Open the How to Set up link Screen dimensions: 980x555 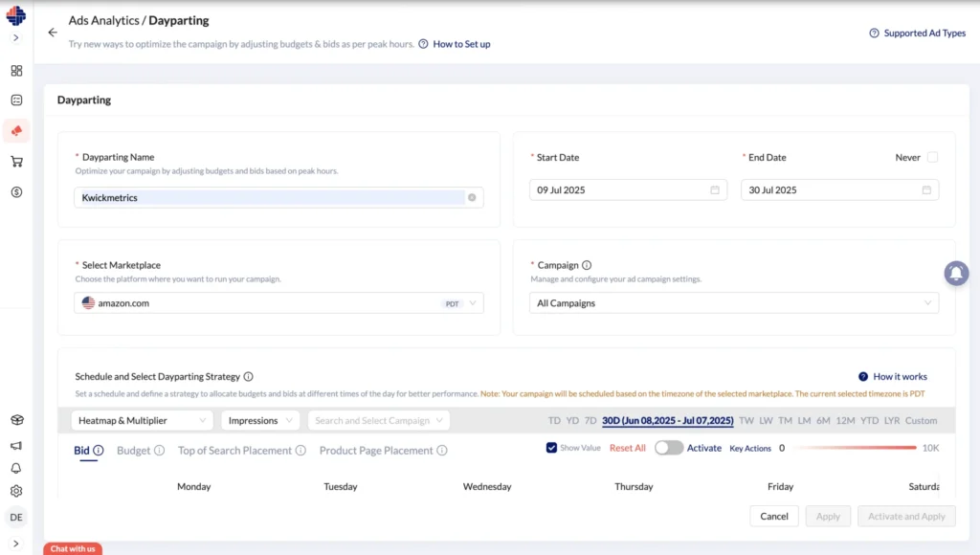point(461,44)
